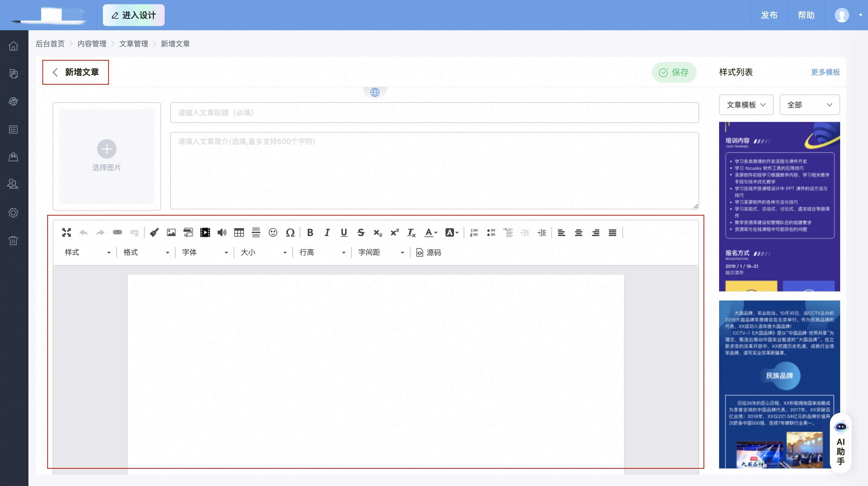Open the 文章管理 breadcrumb menu item
868x486 pixels.
click(134, 44)
